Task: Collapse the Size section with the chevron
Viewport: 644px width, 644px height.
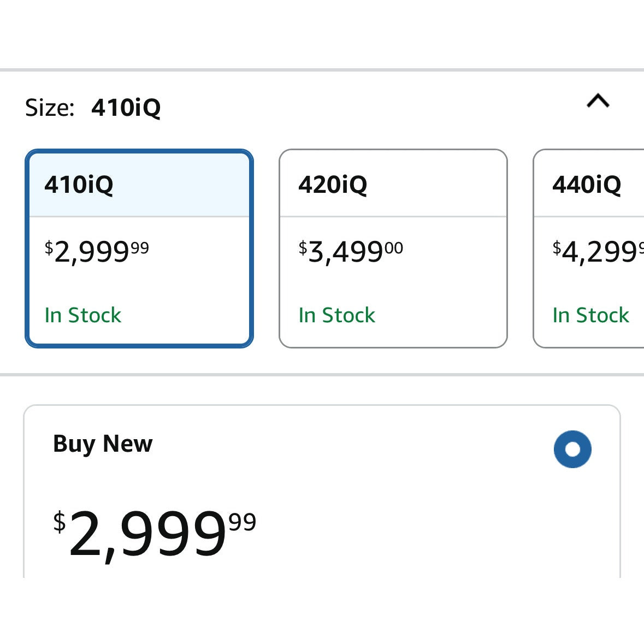Action: coord(598,102)
